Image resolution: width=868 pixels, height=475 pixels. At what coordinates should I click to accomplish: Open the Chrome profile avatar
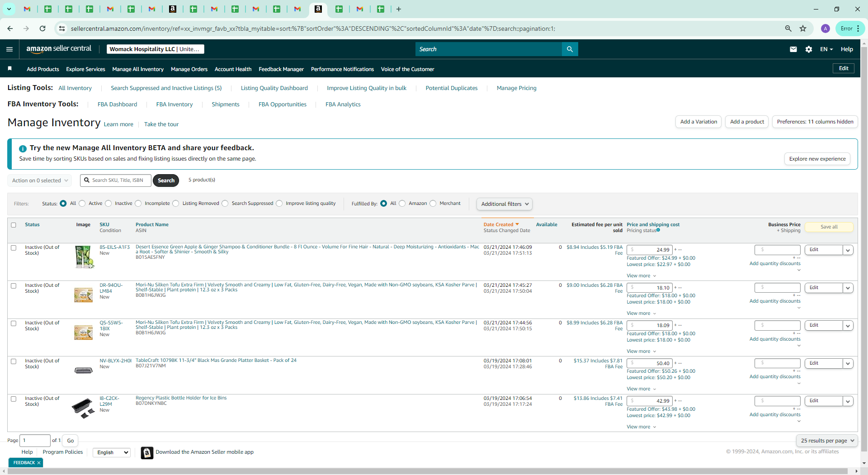826,28
